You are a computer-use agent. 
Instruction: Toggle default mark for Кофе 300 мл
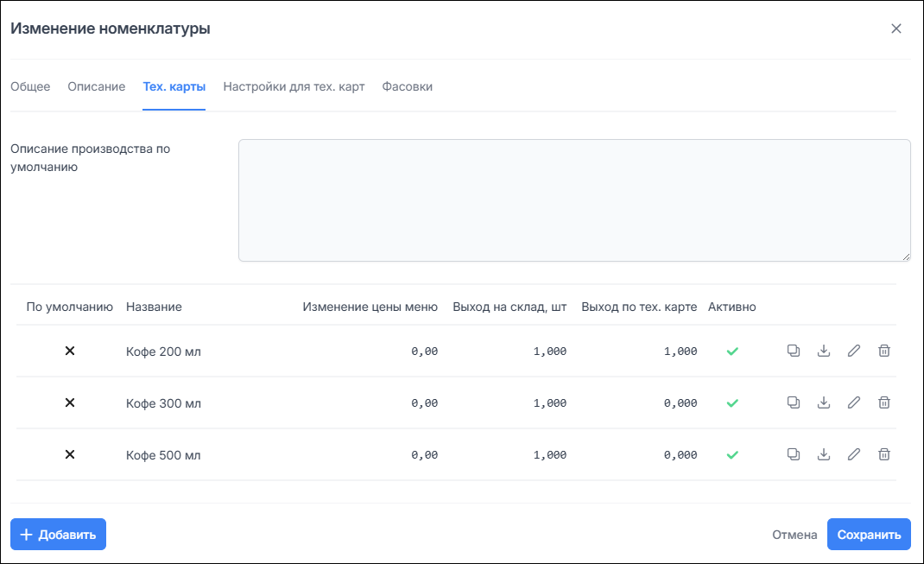pyautogui.click(x=70, y=402)
